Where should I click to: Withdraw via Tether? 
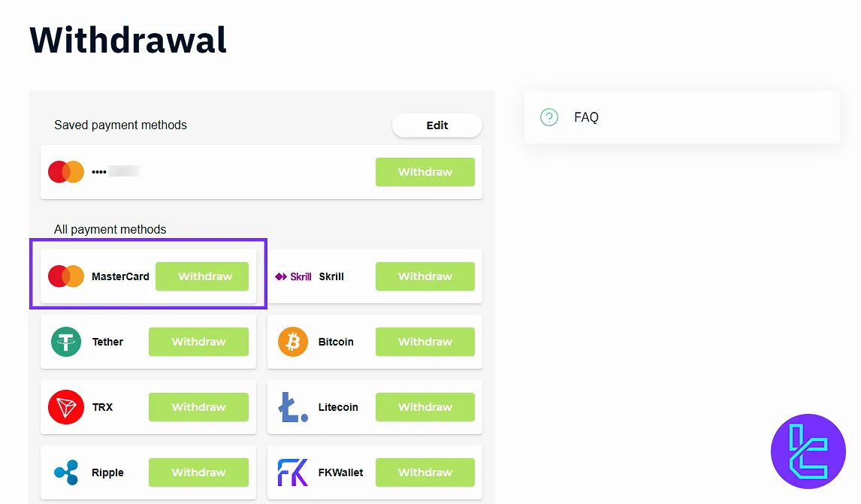[x=199, y=342]
